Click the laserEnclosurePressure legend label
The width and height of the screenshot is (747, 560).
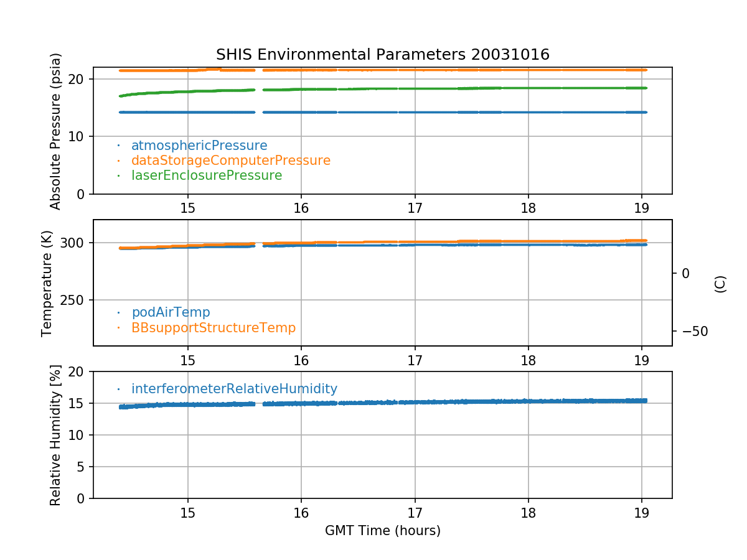point(206,175)
